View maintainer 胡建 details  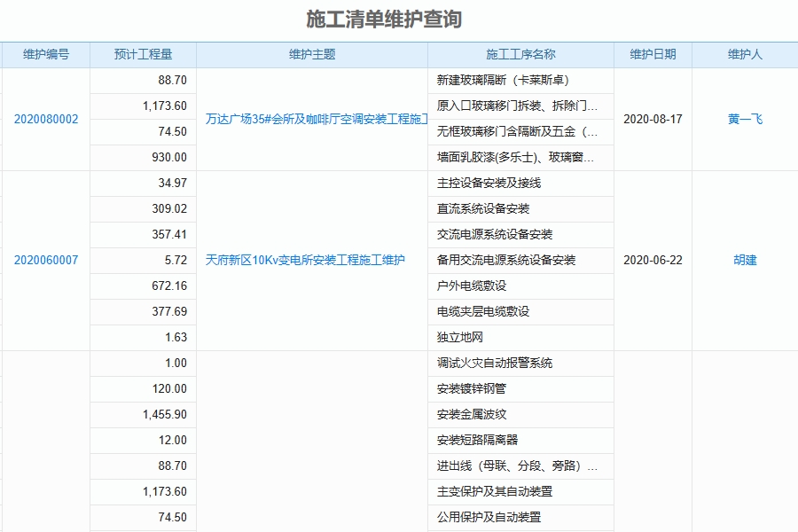pos(743,261)
